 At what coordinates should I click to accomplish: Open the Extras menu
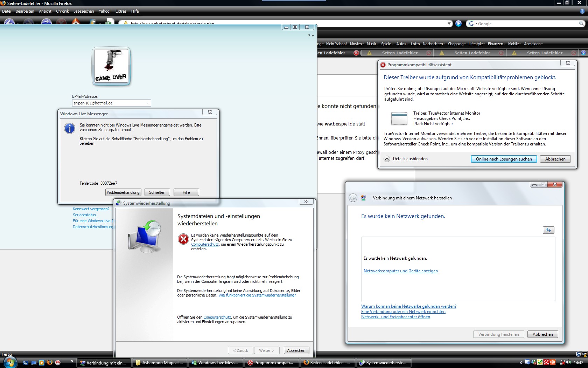click(121, 11)
